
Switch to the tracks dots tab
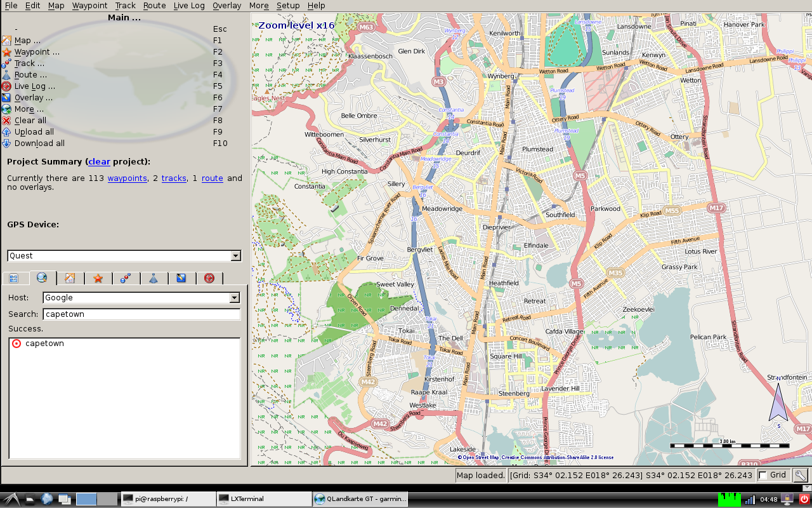click(126, 278)
